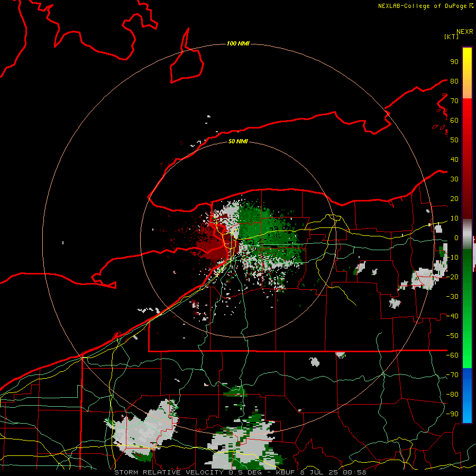Click the -30 value on the velocity scale
This screenshot has width=476, height=476.
(452, 297)
